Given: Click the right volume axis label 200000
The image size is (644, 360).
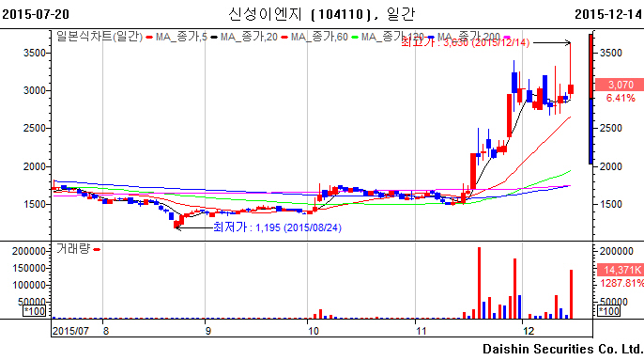Looking at the screenshot, I should [617, 251].
